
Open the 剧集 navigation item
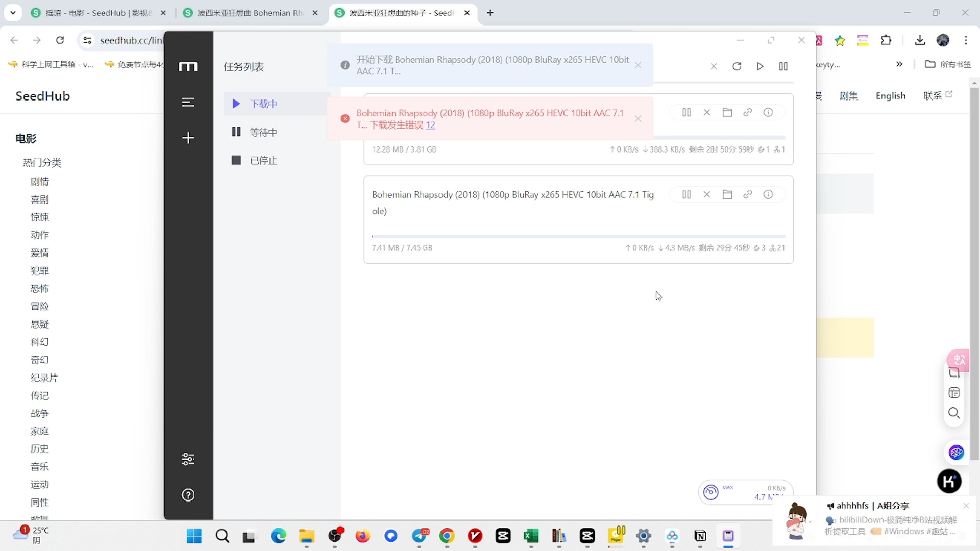[x=849, y=96]
